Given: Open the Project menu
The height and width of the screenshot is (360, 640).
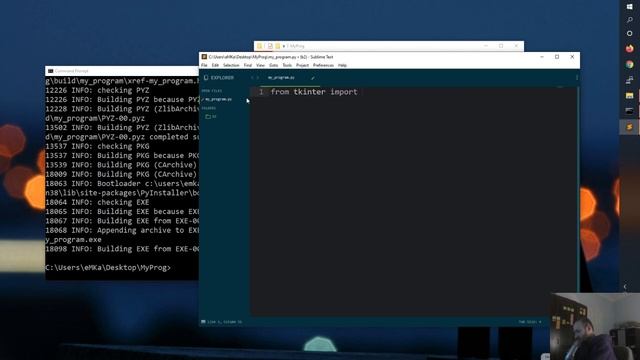Looking at the screenshot, I should [302, 65].
